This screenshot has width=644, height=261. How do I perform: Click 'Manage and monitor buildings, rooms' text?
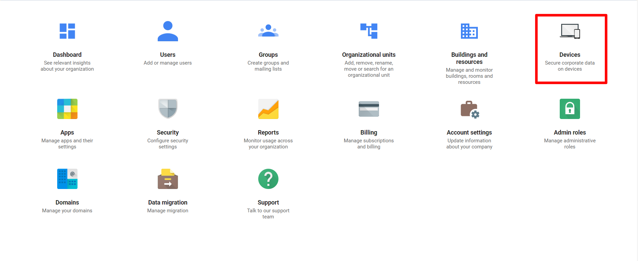tap(469, 76)
